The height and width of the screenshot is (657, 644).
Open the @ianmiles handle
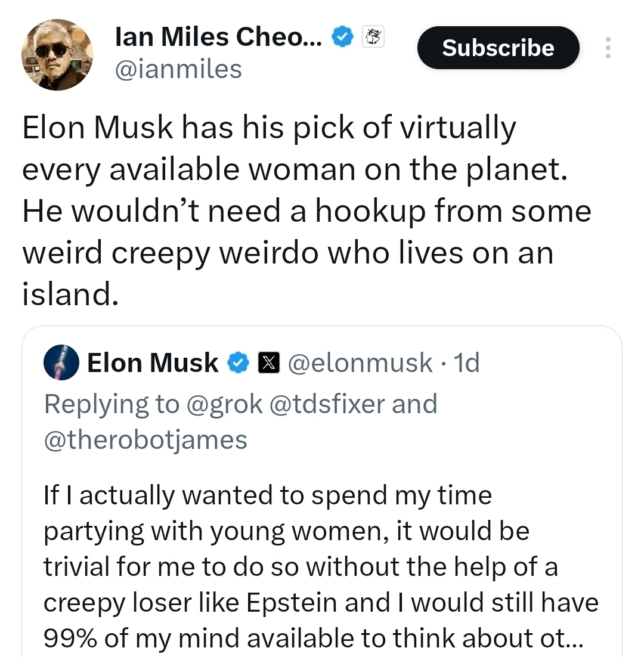point(178,69)
